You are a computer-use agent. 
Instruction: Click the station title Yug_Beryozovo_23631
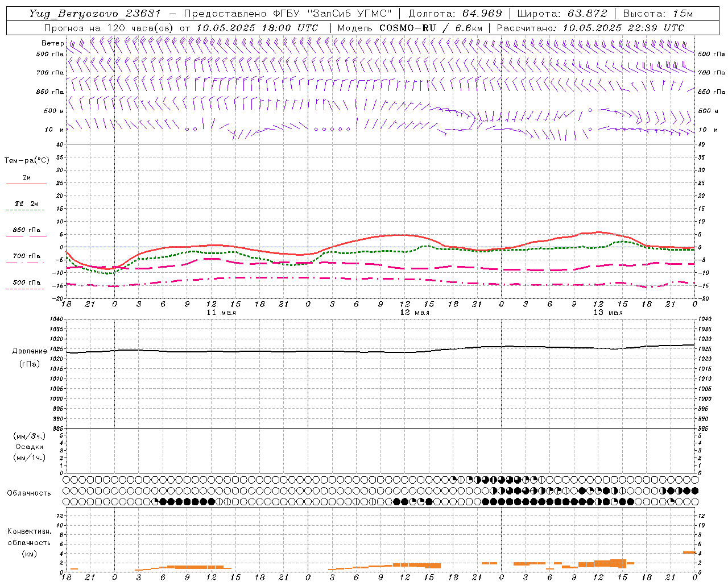[95, 14]
